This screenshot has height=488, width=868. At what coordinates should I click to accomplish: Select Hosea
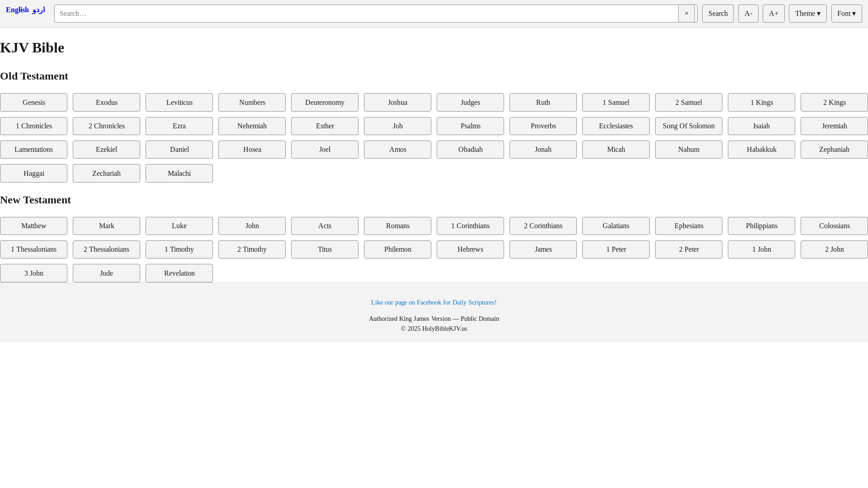tap(252, 150)
